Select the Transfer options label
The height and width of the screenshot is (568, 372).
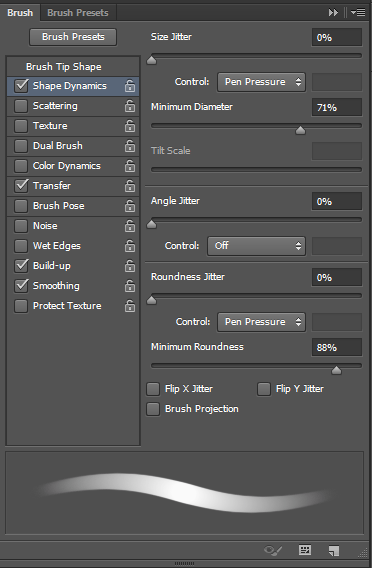tap(52, 186)
